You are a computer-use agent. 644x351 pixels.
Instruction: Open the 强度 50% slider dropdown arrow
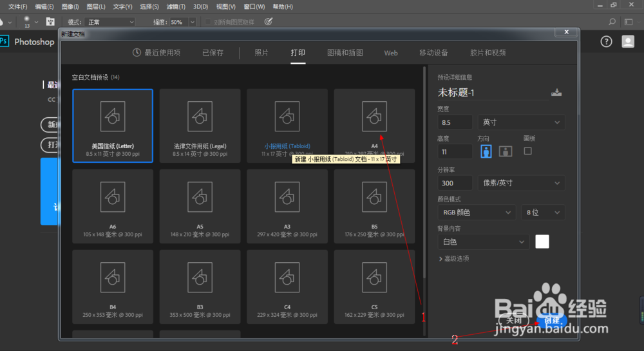pos(192,22)
